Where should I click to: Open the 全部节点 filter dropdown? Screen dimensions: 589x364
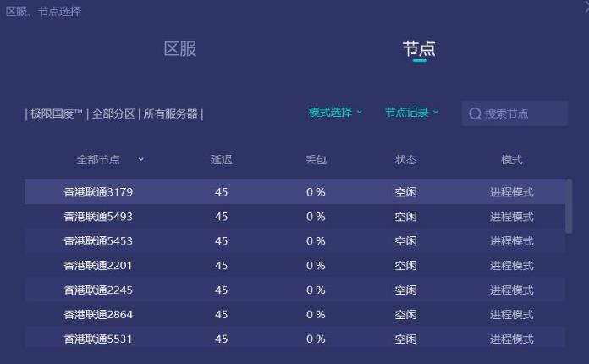click(110, 159)
